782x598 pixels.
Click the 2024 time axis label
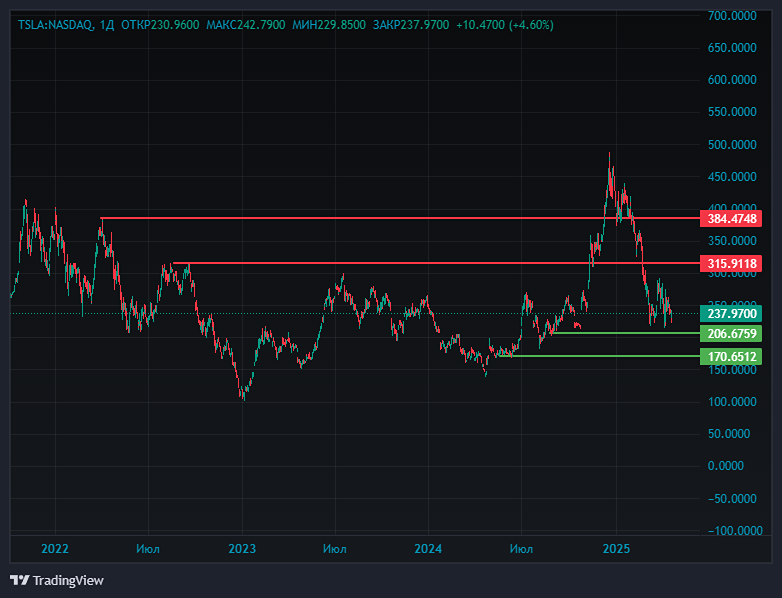pos(428,549)
